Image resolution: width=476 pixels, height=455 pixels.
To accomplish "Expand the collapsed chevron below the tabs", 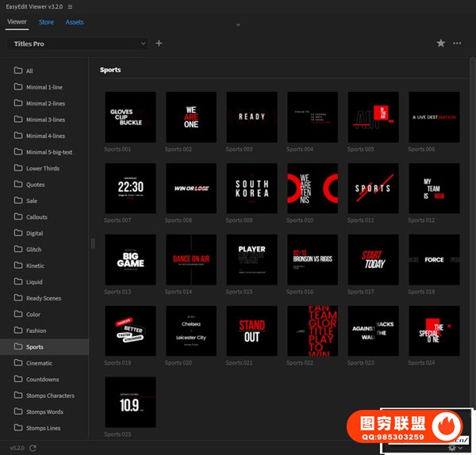I will coord(238,25).
